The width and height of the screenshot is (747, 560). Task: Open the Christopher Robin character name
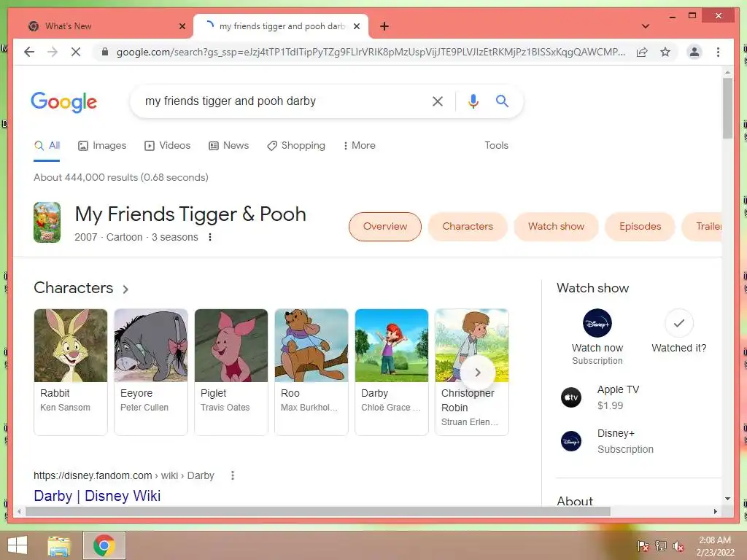click(x=468, y=400)
